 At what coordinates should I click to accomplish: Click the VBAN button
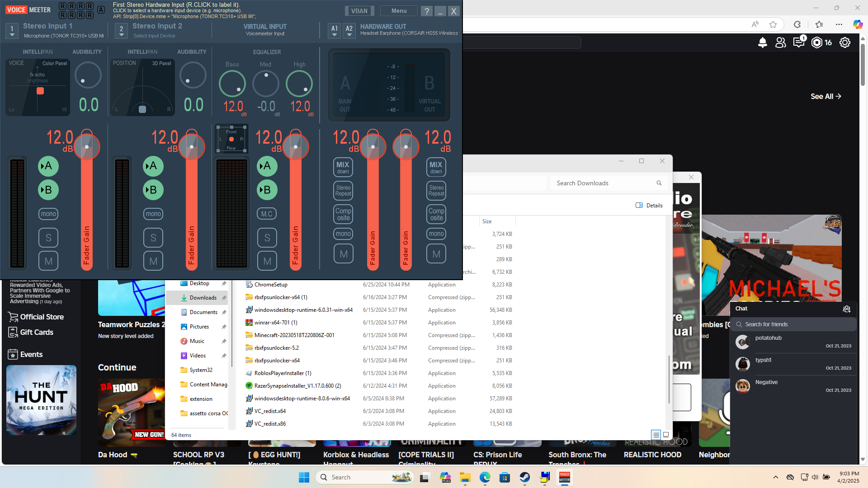pyautogui.click(x=359, y=11)
